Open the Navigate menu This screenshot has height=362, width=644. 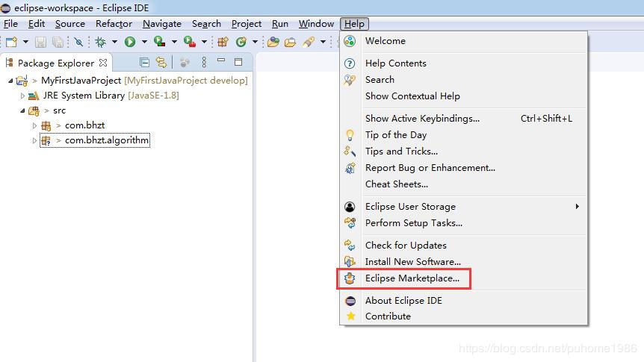(162, 24)
